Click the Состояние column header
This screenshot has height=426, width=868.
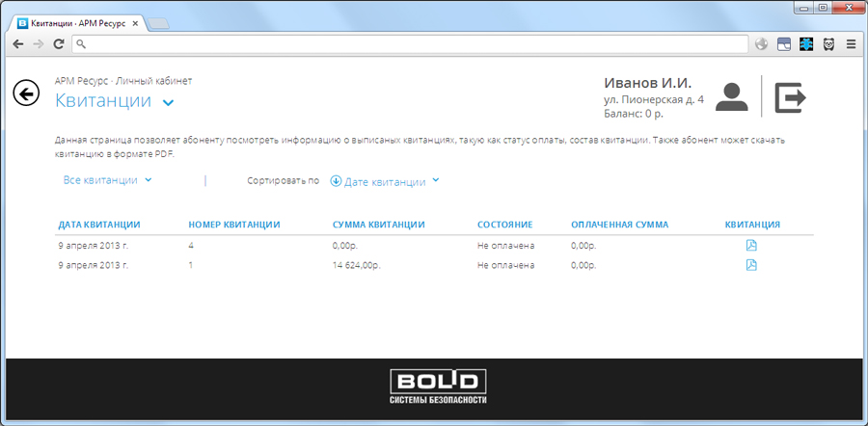504,225
